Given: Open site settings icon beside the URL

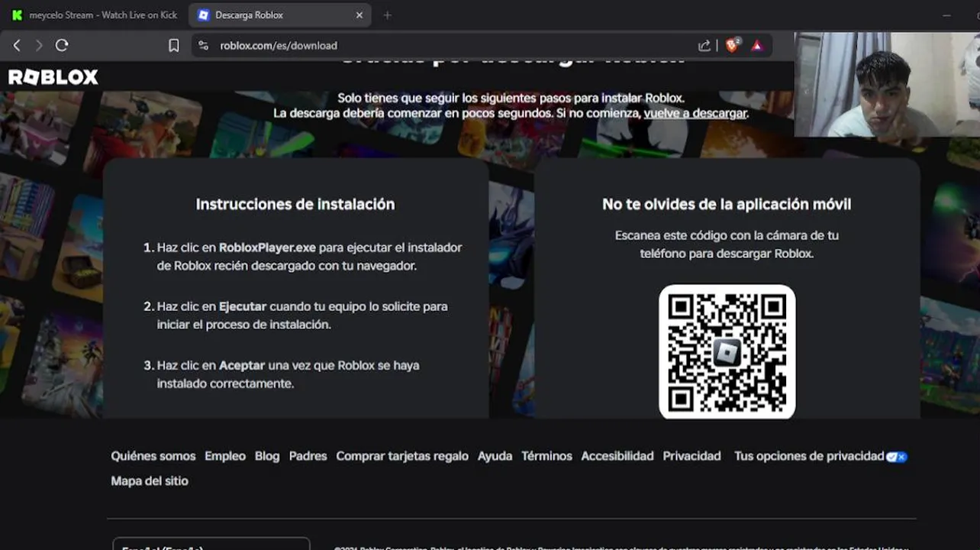Looking at the screenshot, I should point(203,46).
